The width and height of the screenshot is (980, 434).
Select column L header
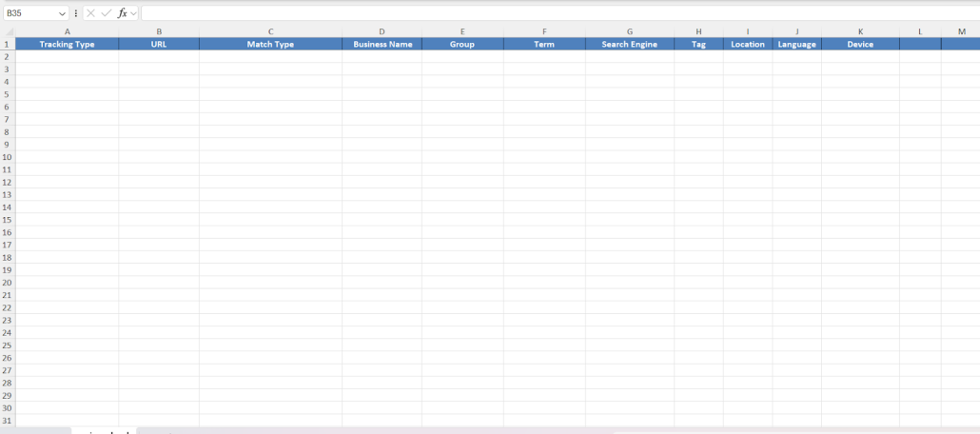pos(921,31)
